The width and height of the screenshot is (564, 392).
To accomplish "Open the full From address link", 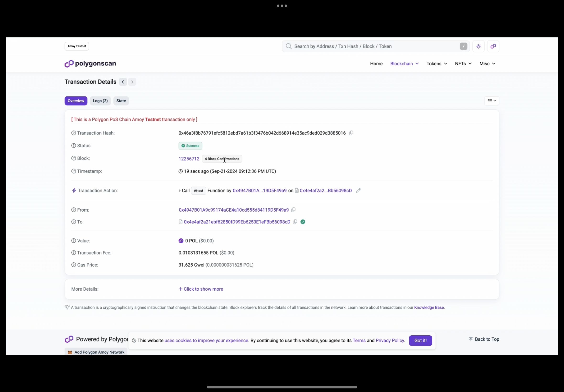I will 233,210.
